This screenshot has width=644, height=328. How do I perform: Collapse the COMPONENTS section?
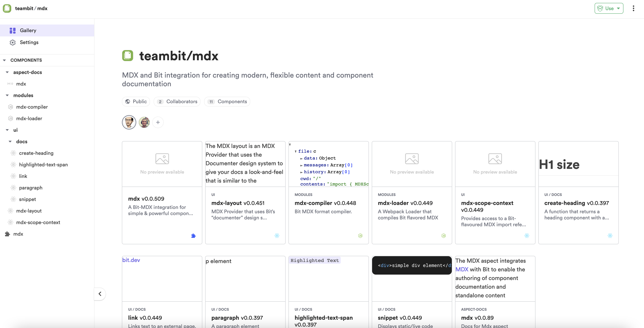point(4,60)
